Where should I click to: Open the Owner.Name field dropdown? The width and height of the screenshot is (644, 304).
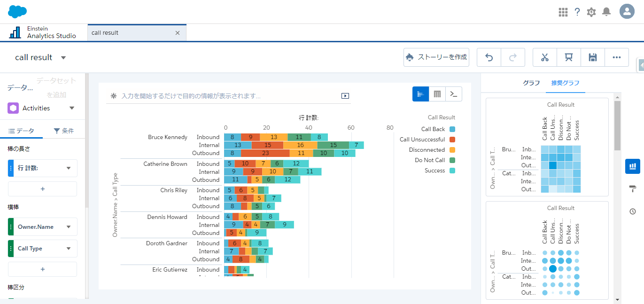(69, 227)
